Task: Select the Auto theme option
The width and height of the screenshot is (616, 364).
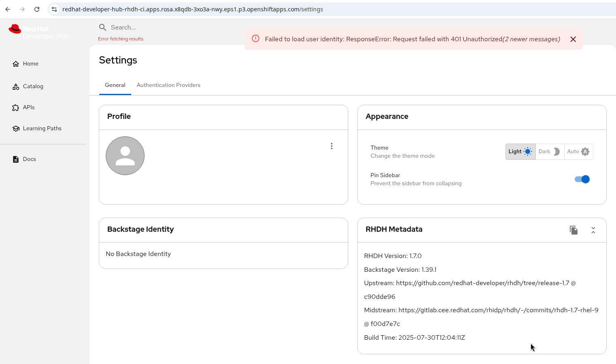Action: click(578, 152)
